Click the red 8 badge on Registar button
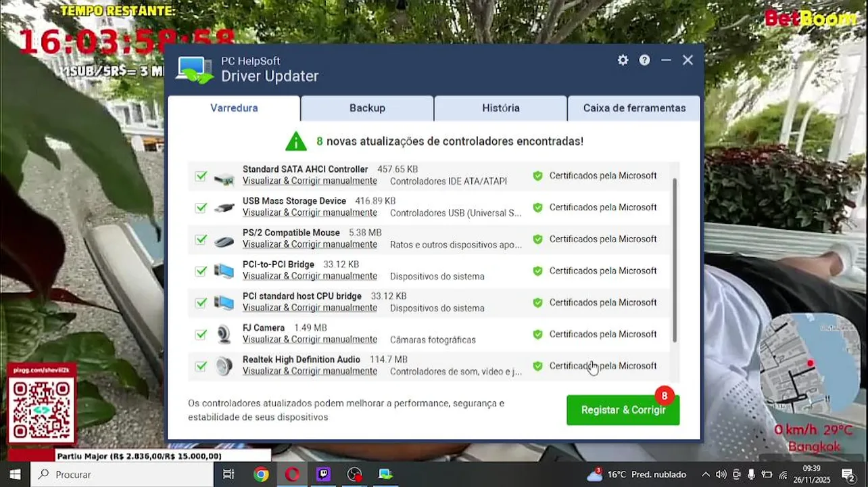 pyautogui.click(x=665, y=396)
